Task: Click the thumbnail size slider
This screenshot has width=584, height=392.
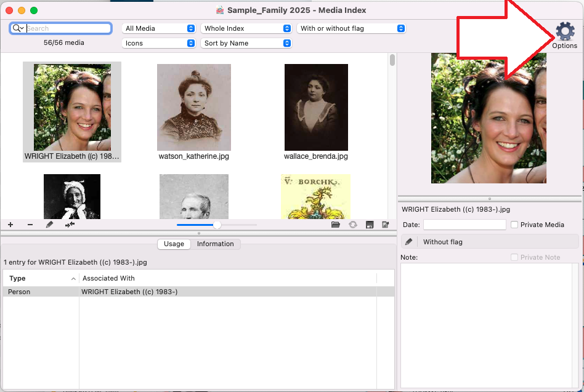Action: coord(217,225)
